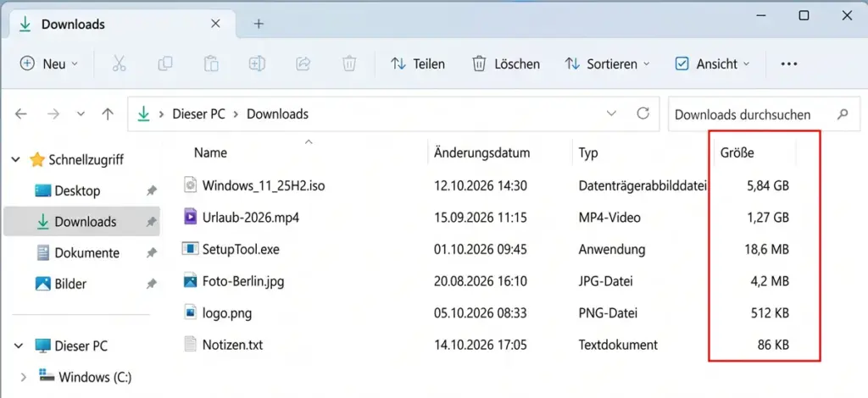This screenshot has height=398, width=868.
Task: Click the green download icon in address bar
Action: coord(144,114)
